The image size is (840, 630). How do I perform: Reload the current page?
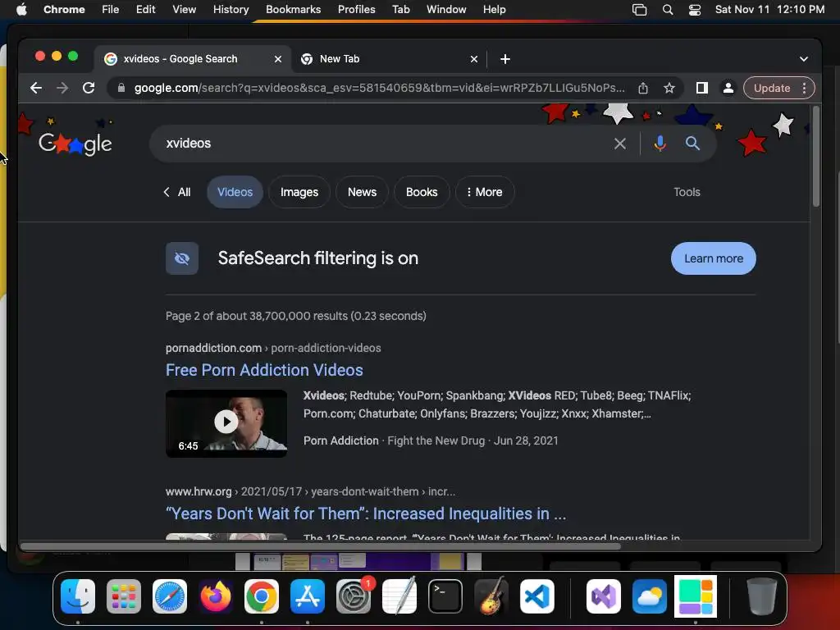[89, 88]
